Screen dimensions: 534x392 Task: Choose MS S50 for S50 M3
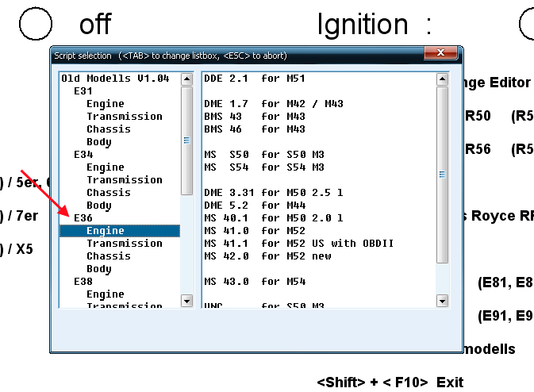[264, 154]
